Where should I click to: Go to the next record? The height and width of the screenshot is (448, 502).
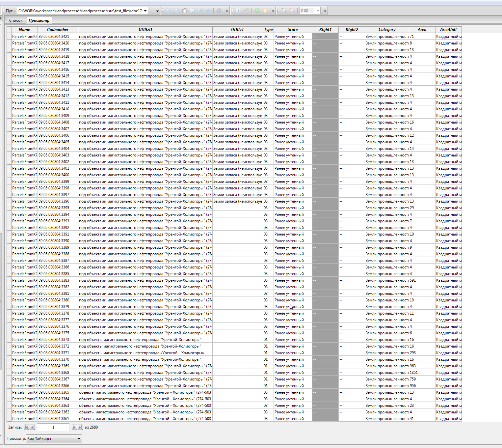[74, 427]
